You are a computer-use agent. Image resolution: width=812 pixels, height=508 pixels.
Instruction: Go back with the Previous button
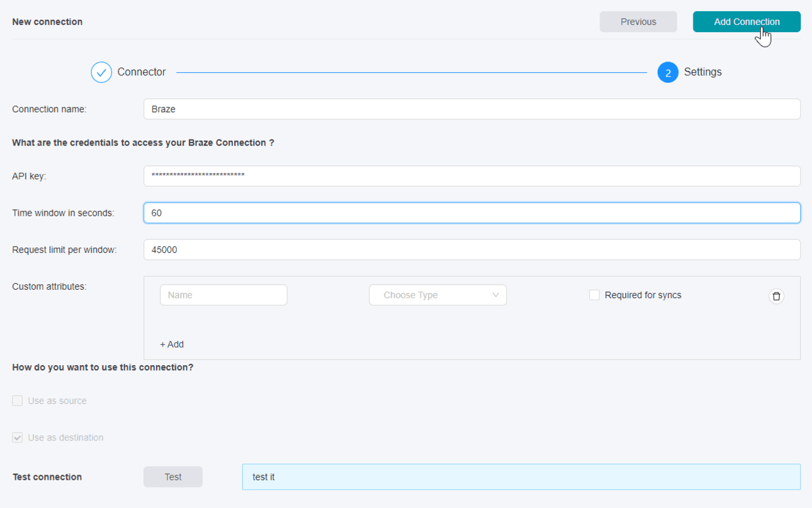638,22
